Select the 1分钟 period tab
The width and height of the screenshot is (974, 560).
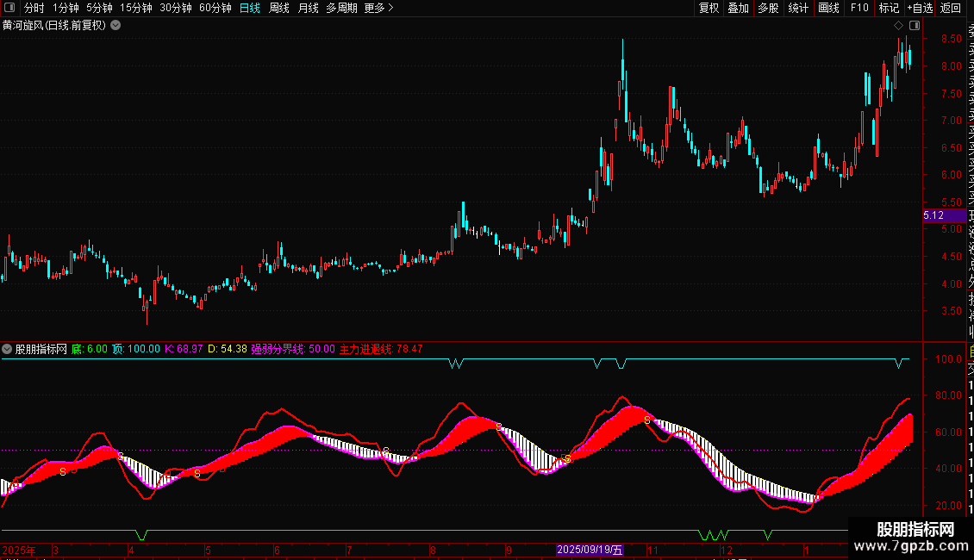point(66,8)
